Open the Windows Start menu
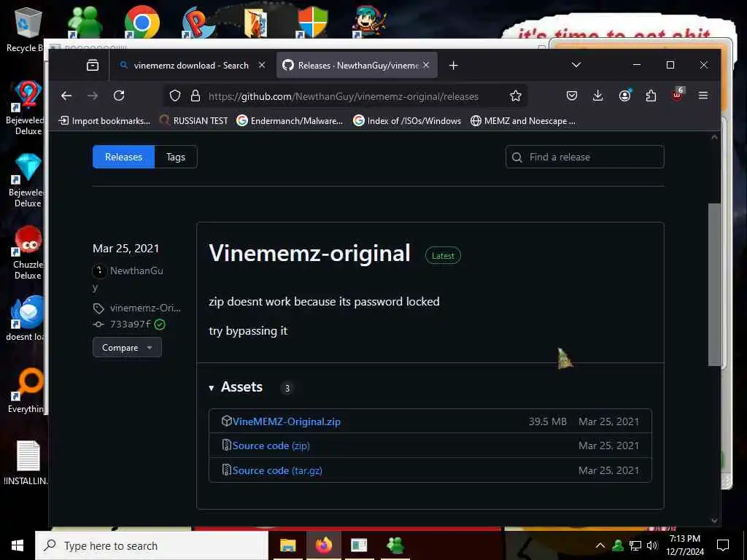Image resolution: width=747 pixels, height=560 pixels. 18,545
